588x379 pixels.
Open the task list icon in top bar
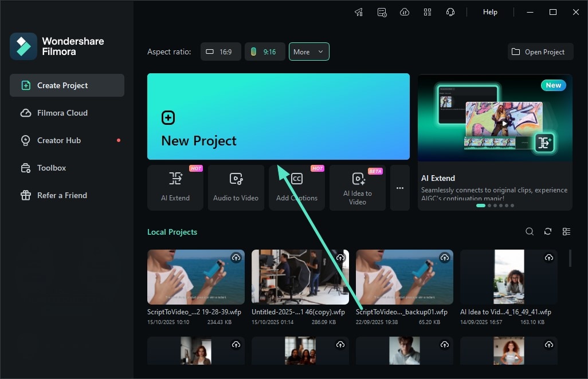[382, 11]
